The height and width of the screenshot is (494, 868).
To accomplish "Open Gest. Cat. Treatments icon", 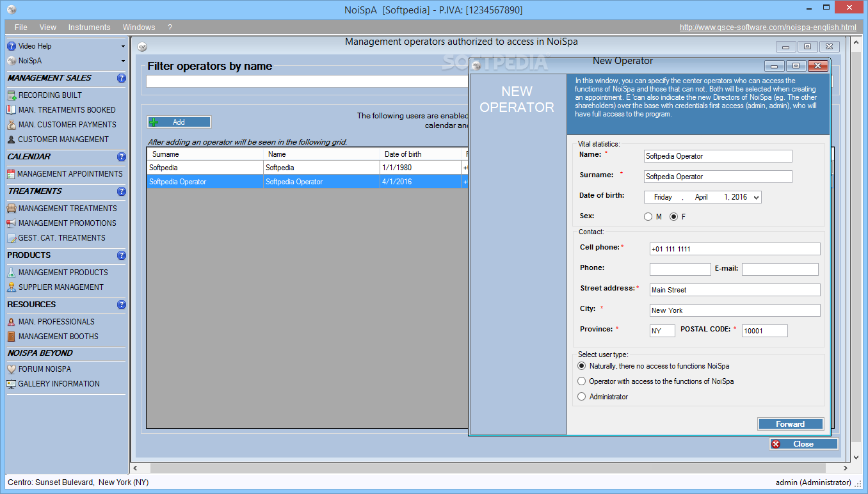I will [x=12, y=238].
